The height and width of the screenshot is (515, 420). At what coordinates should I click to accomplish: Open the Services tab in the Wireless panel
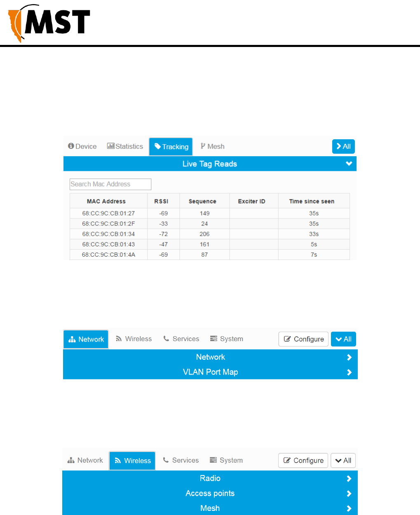(181, 460)
